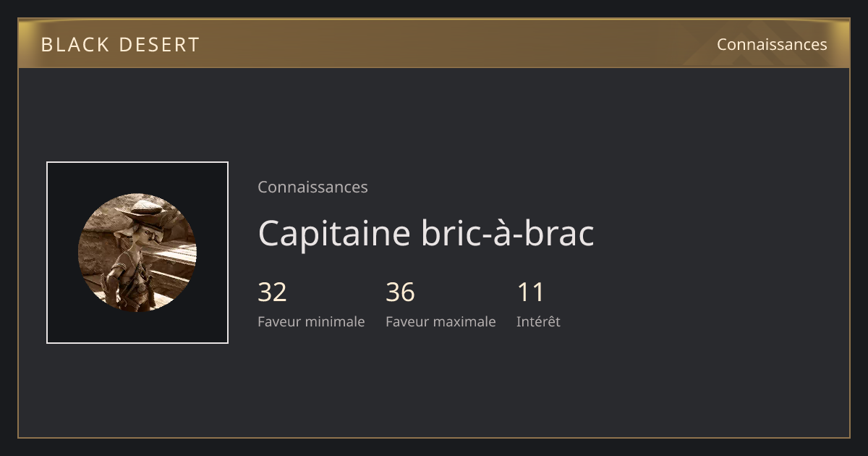Screen dimensions: 868x456
Task: Click the Capitaine bric-à-brac title
Action: (426, 233)
